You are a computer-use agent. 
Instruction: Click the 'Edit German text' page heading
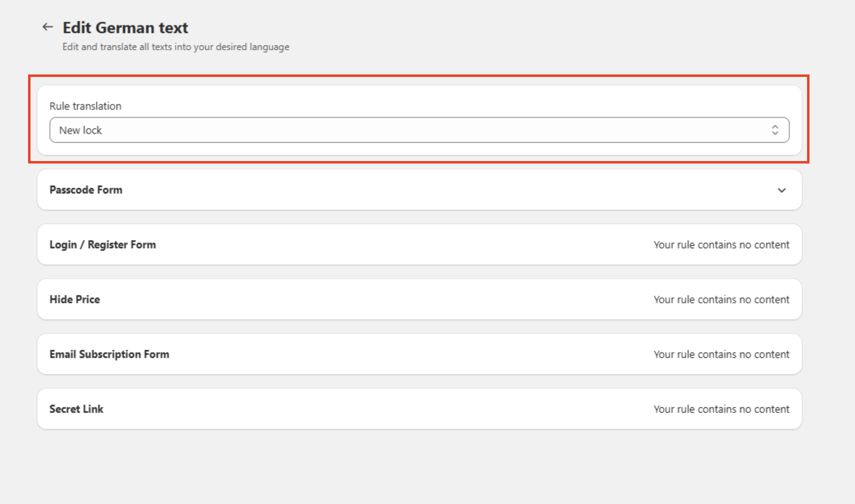click(125, 28)
